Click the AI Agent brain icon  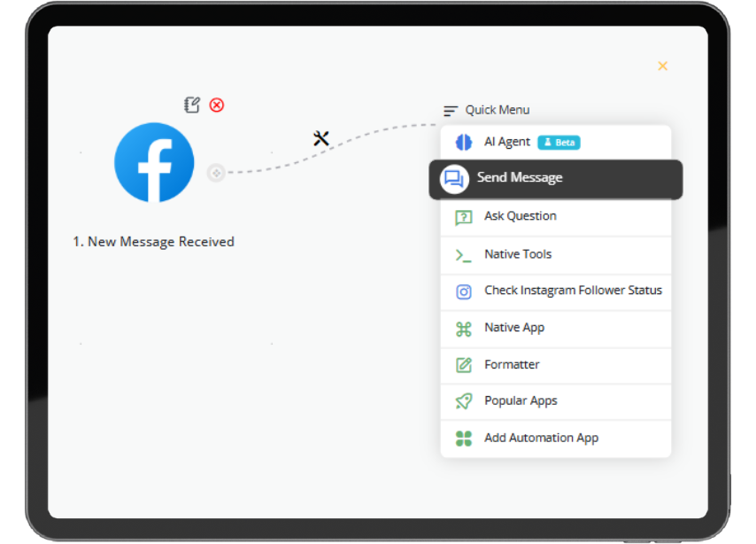point(464,142)
